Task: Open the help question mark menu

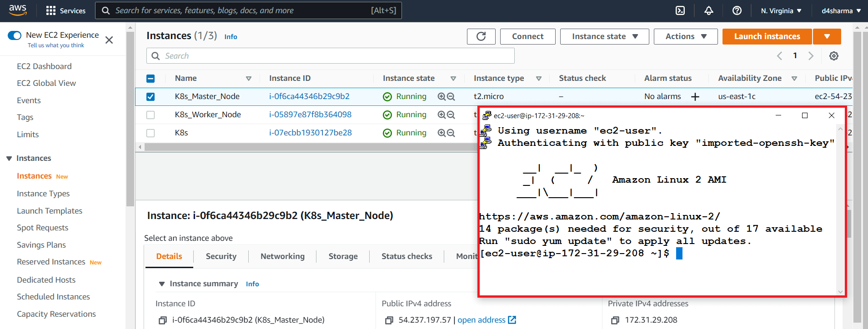Action: coord(737,10)
